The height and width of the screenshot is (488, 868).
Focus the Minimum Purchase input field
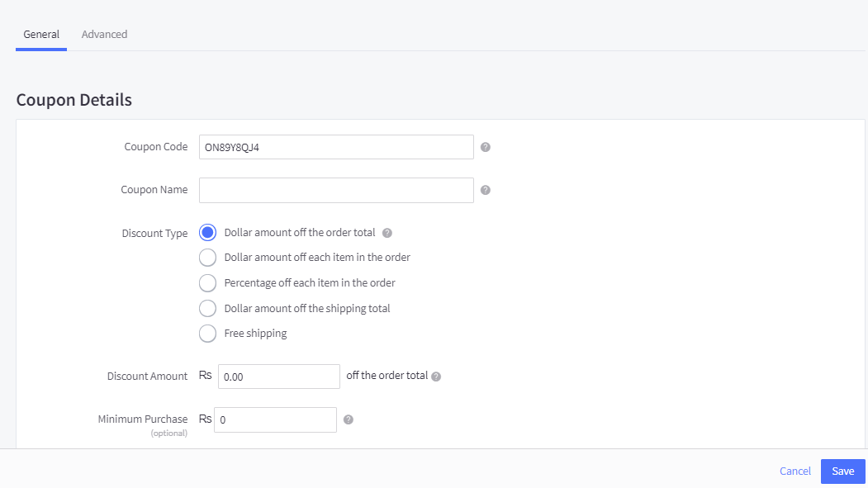click(275, 419)
